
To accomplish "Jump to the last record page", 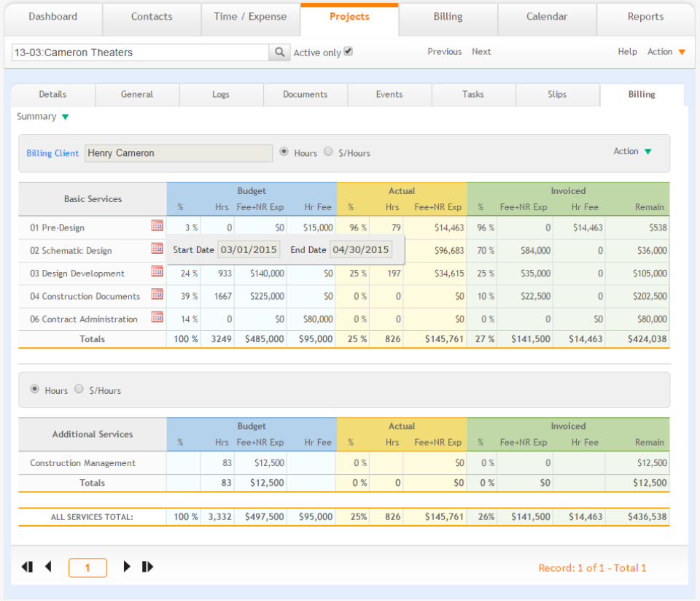I will tap(147, 567).
